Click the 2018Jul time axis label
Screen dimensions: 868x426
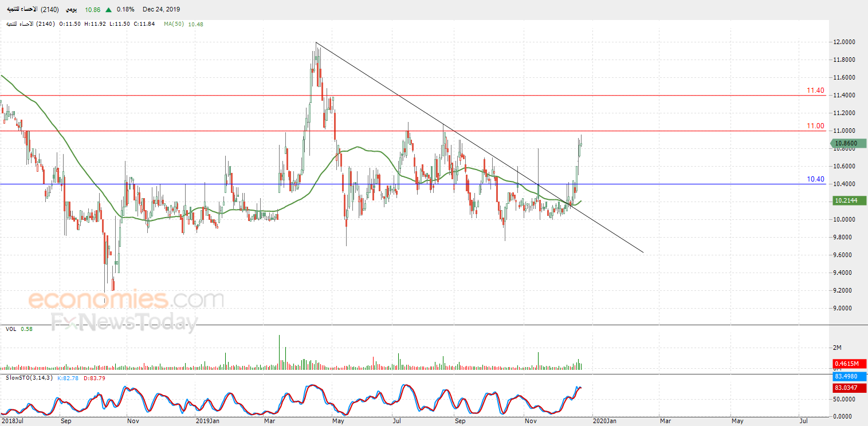(x=13, y=421)
